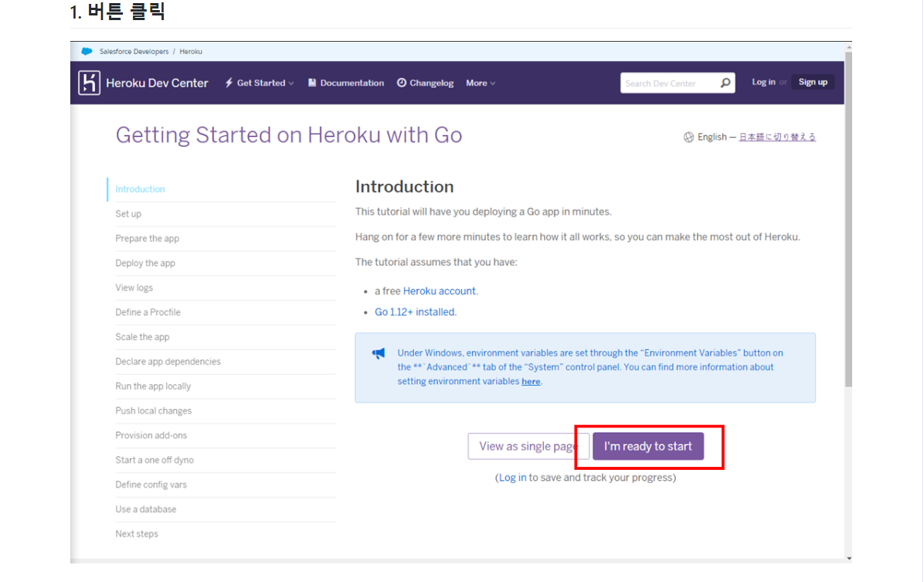Click the page vertical scrollbar thumb

point(848,220)
